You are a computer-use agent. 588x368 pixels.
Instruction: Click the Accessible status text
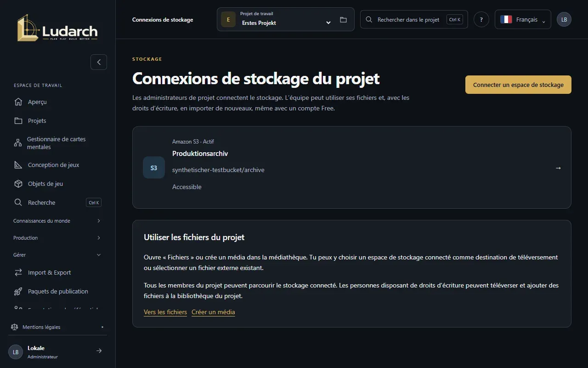187,187
